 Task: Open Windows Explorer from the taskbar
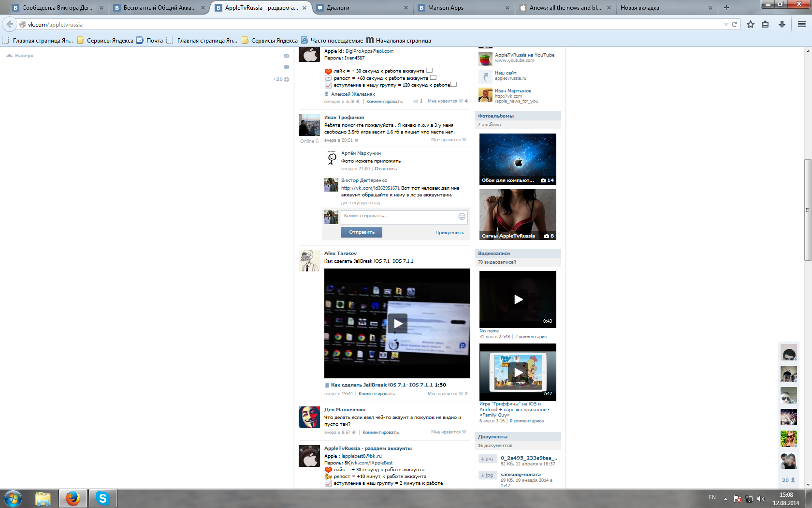pos(43,498)
